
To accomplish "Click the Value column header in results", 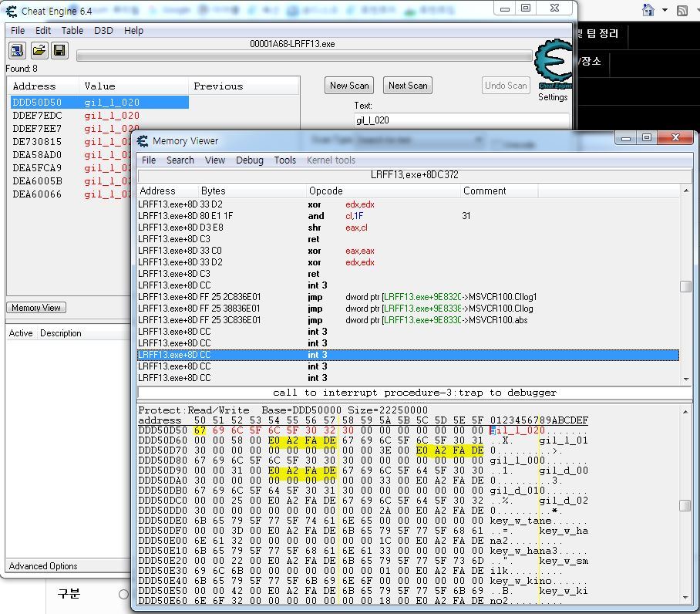I will coord(133,86).
